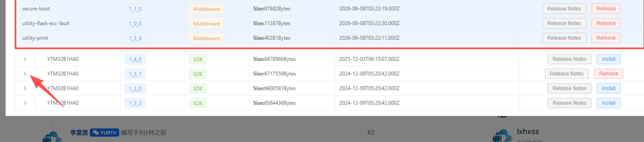Install YTM32B1HA0 SDK version 1_3_0
Image resolution: width=644 pixels, height=142 pixels.
click(609, 88)
